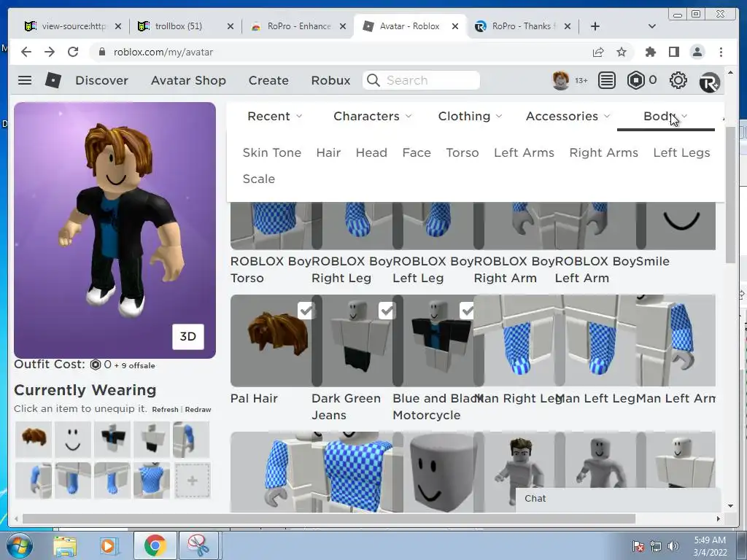Select Face from Body menu
The width and height of the screenshot is (747, 560).
(x=417, y=153)
